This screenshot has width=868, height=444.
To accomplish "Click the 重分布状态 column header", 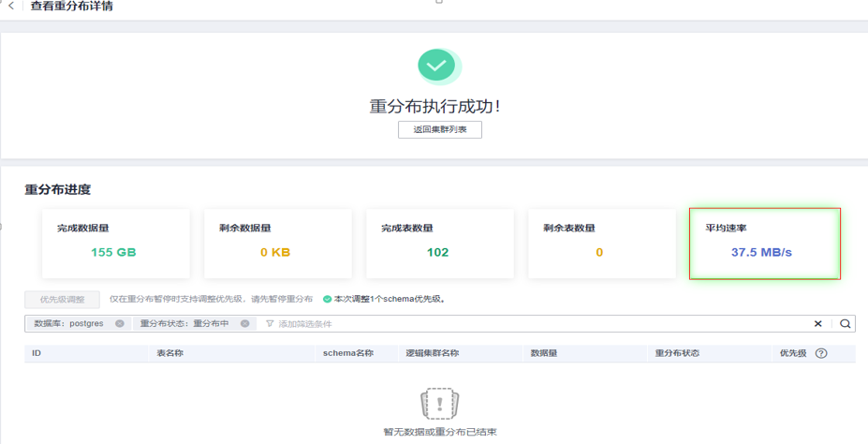I will 676,354.
